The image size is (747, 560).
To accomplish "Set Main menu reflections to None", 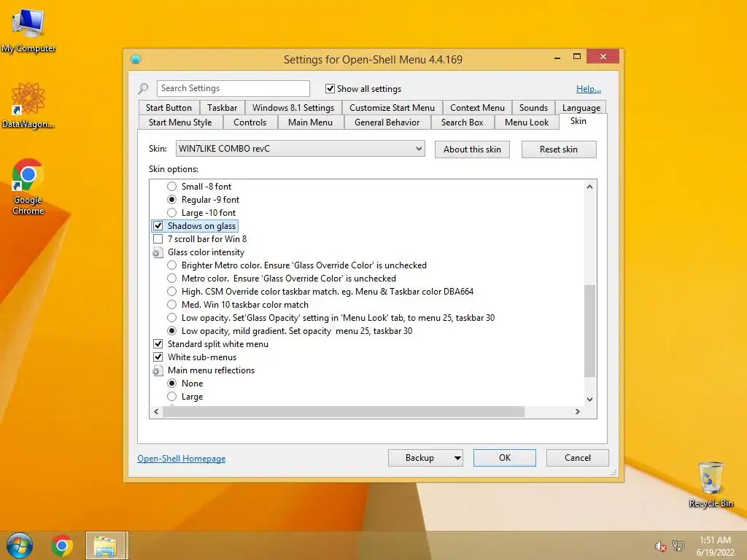I will click(x=172, y=384).
